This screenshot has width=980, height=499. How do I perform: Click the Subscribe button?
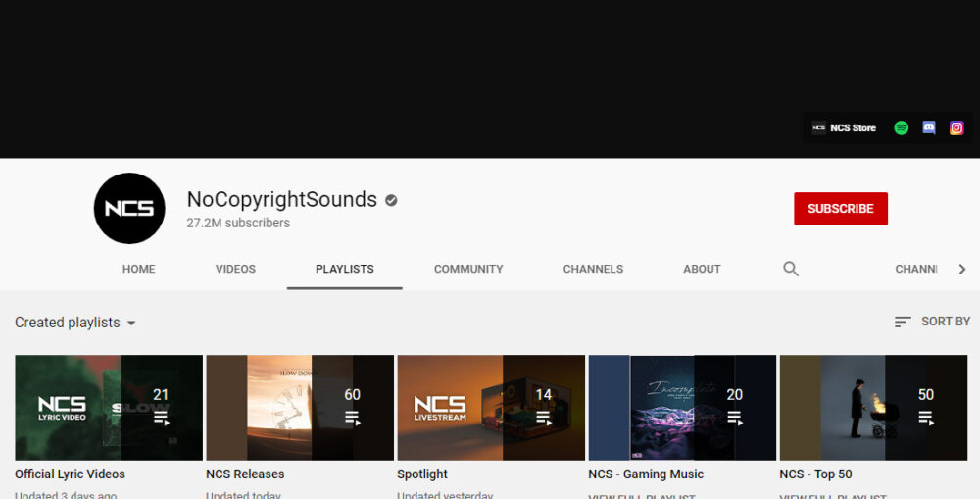tap(841, 208)
